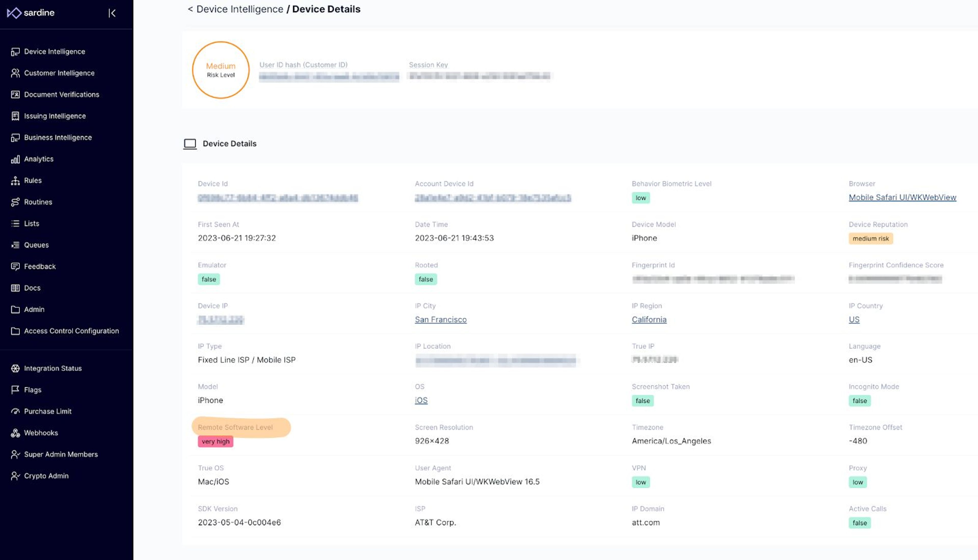This screenshot has width=978, height=560.
Task: Click the Sardine logo icon
Action: 14,13
